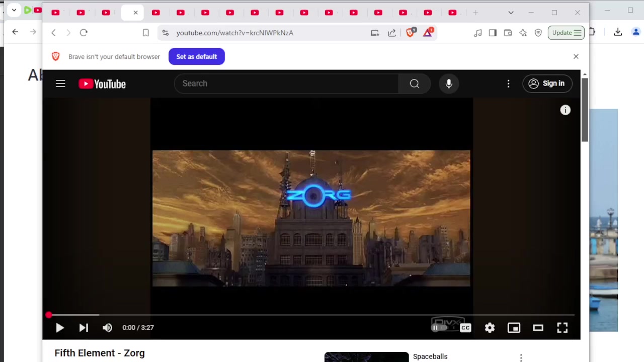Open the Spaceballs video thumbnail
This screenshot has width=644, height=362.
(367, 357)
